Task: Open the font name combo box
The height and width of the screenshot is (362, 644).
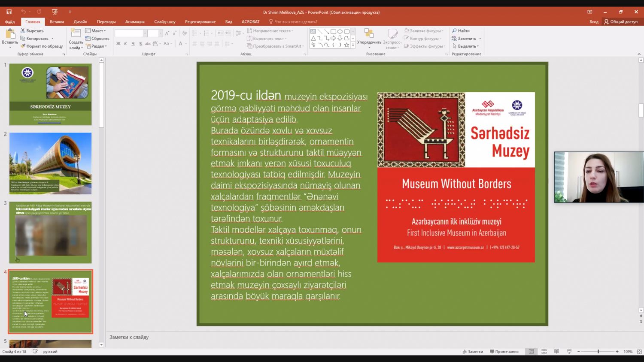Action: pos(131,33)
